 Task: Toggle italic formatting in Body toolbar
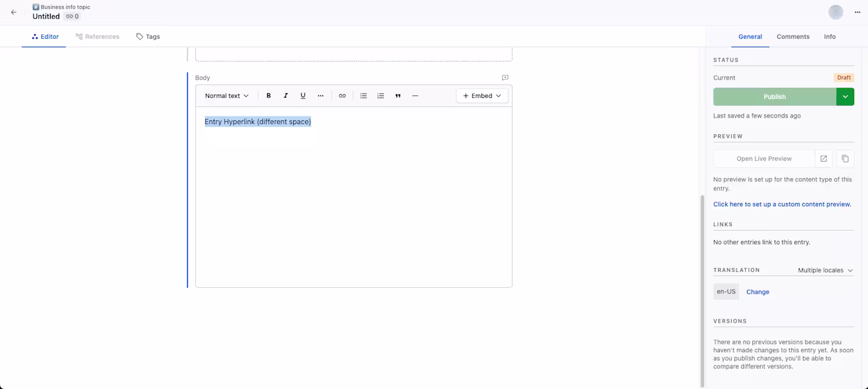(x=285, y=96)
